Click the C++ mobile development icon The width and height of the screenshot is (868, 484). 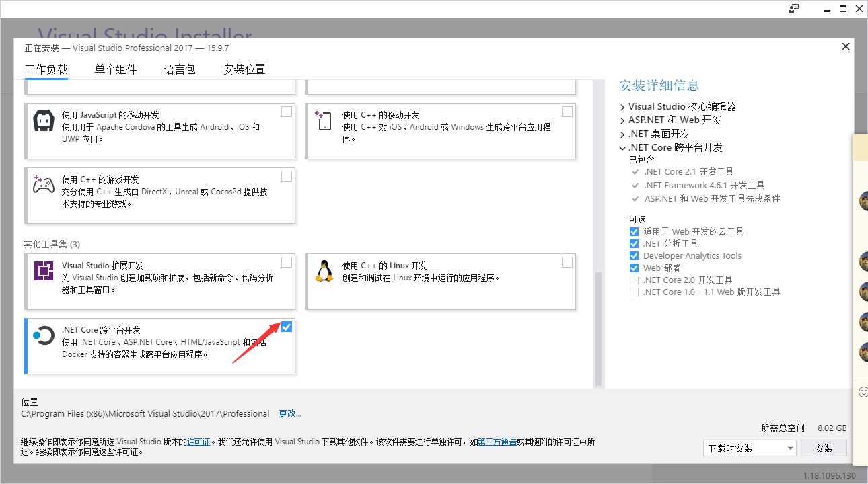(324, 121)
